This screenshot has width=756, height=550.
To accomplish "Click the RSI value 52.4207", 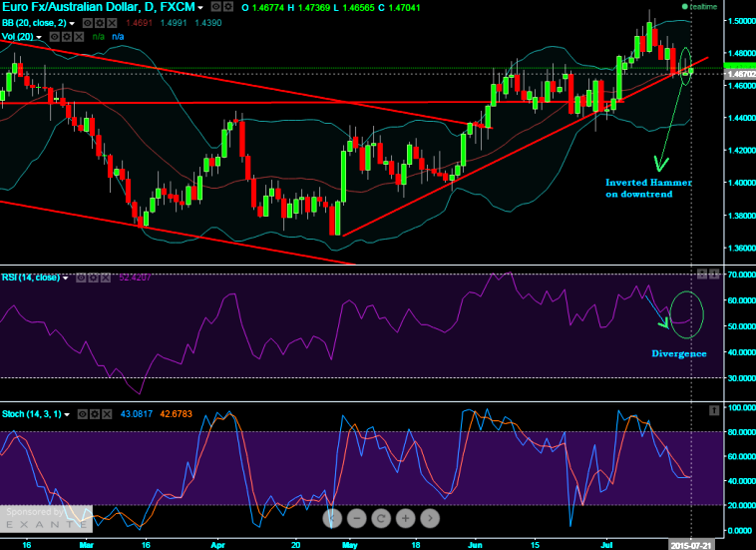I will pos(135,277).
